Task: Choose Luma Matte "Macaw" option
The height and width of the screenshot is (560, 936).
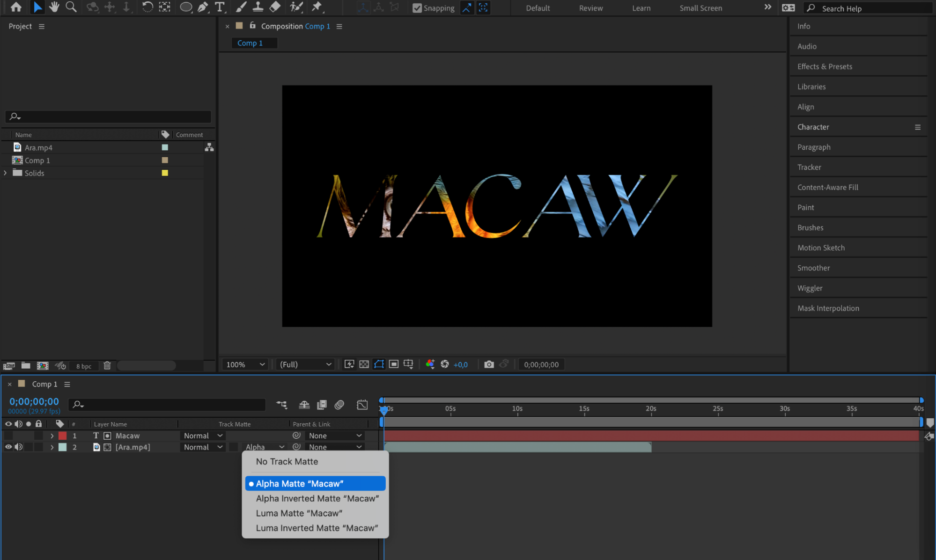Action: pyautogui.click(x=299, y=513)
